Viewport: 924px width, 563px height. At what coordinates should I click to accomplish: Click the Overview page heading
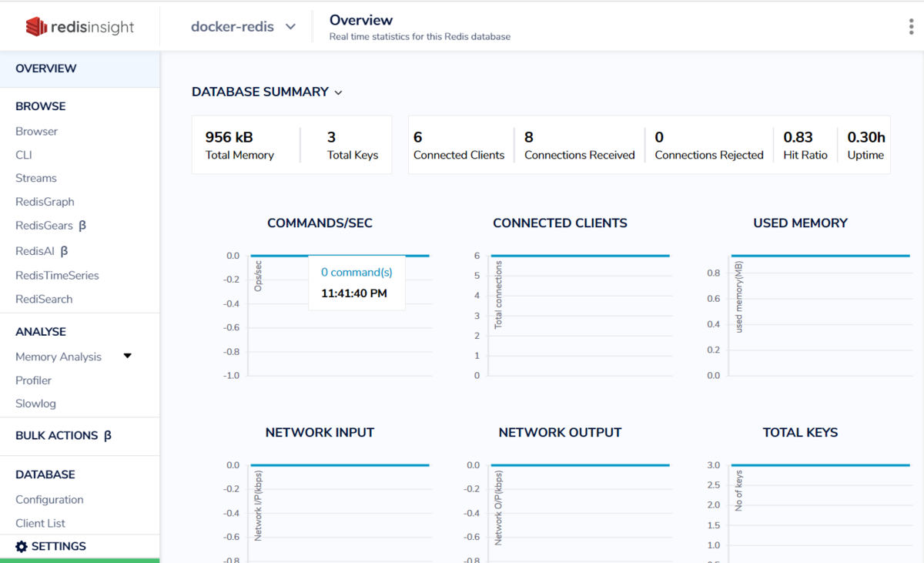[x=361, y=20]
